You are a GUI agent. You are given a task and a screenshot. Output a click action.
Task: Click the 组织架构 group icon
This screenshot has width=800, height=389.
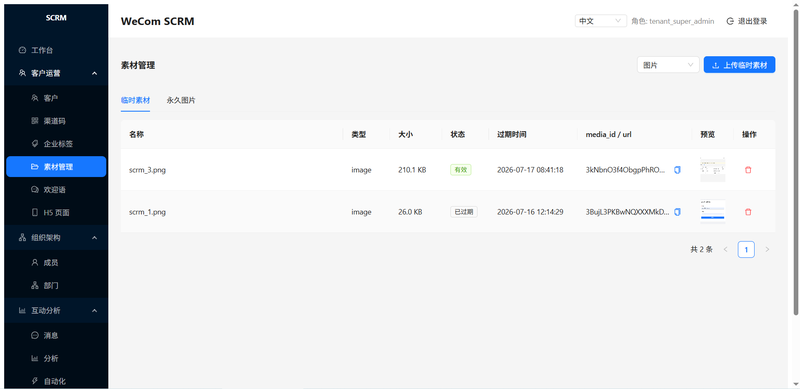[x=22, y=238]
